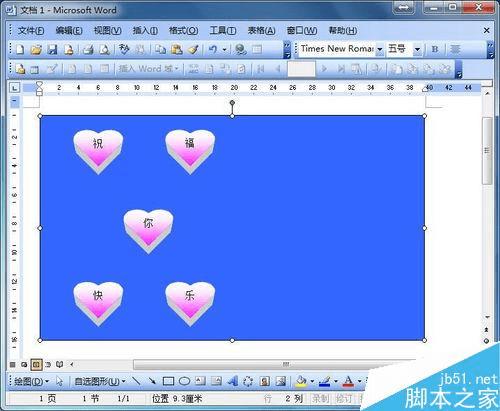The width and height of the screenshot is (500, 411).
Task: Choose the Select Objects arrow pointer
Action: tap(59, 381)
